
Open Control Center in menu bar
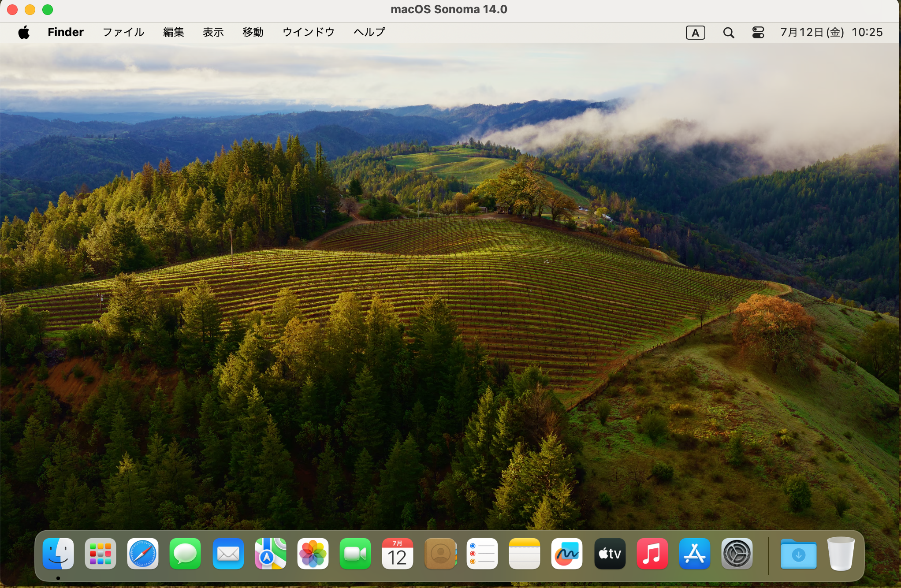tap(758, 33)
